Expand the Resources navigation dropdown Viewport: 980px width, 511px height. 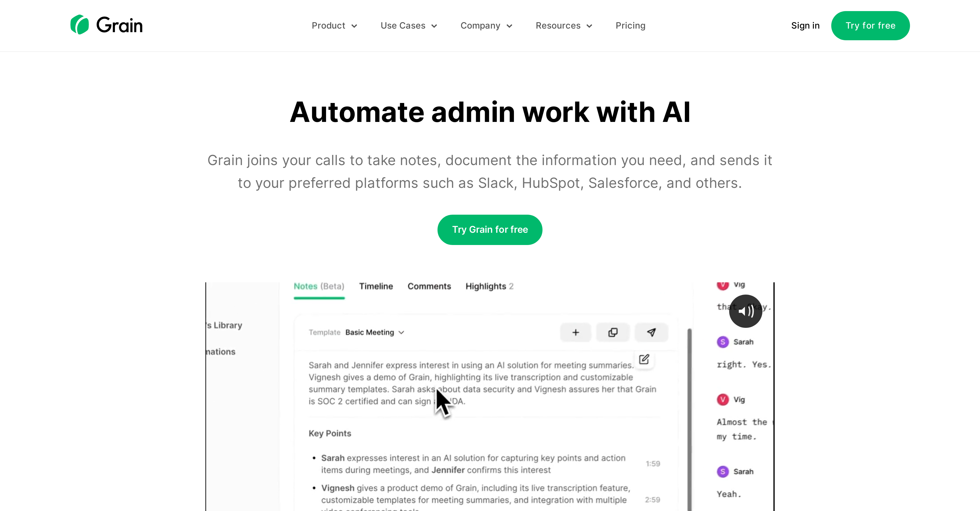tap(563, 26)
